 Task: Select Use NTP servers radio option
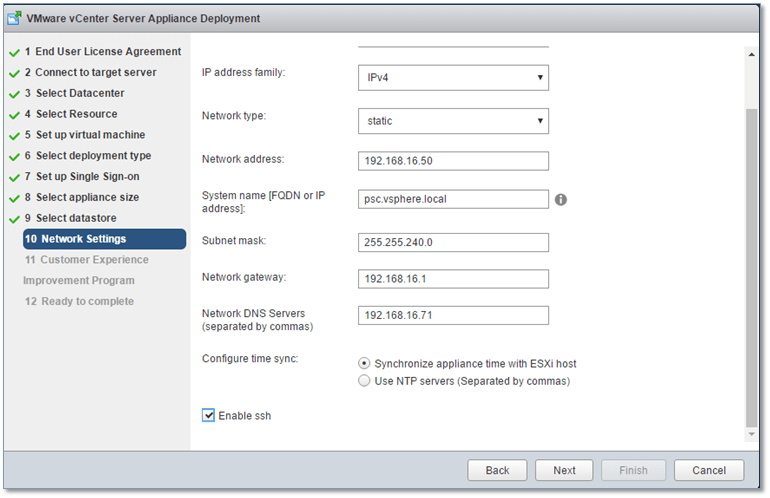coord(364,381)
